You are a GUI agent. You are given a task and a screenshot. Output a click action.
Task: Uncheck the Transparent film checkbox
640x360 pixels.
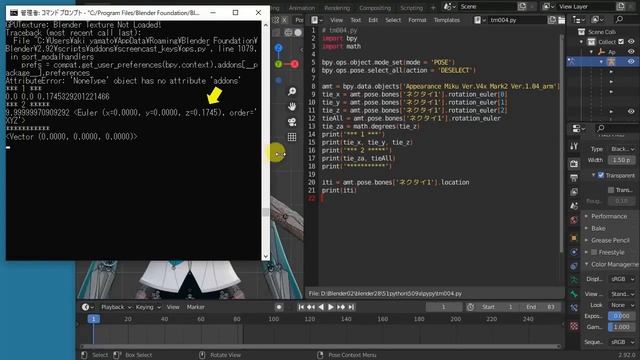[601, 175]
